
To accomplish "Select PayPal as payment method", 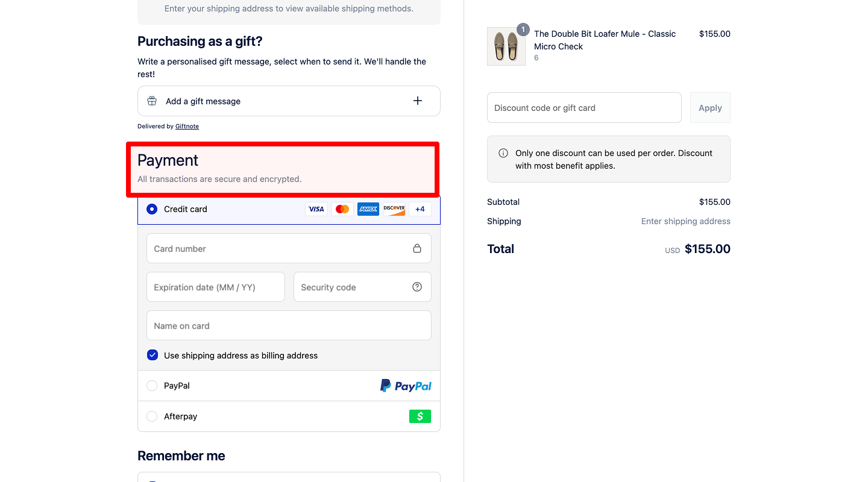I will (x=152, y=385).
